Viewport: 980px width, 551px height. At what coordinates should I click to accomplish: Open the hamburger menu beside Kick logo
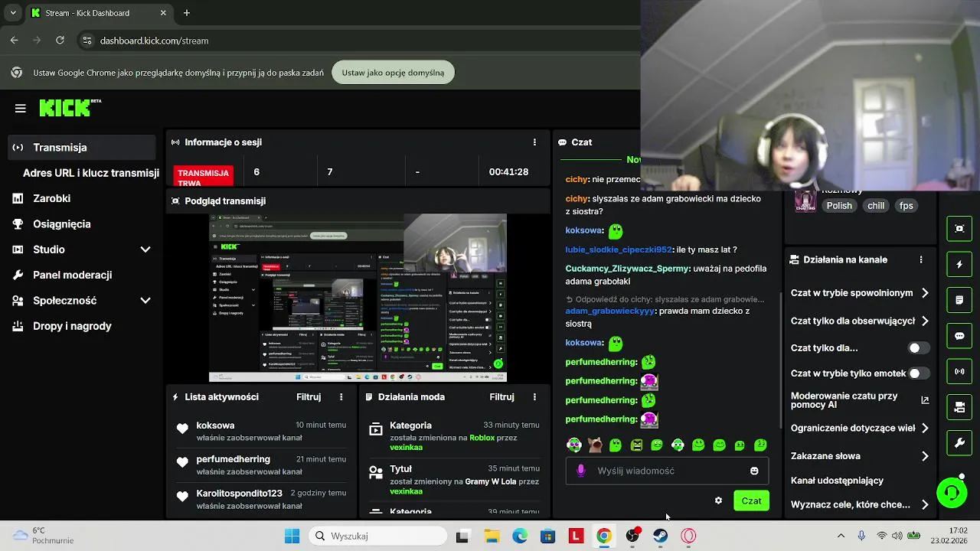[x=21, y=109]
